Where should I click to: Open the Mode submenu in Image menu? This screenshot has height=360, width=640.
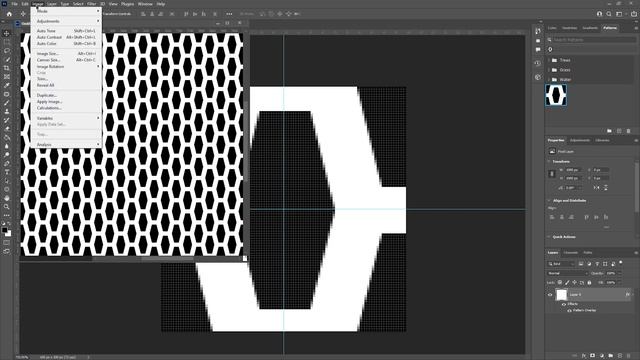click(66, 11)
